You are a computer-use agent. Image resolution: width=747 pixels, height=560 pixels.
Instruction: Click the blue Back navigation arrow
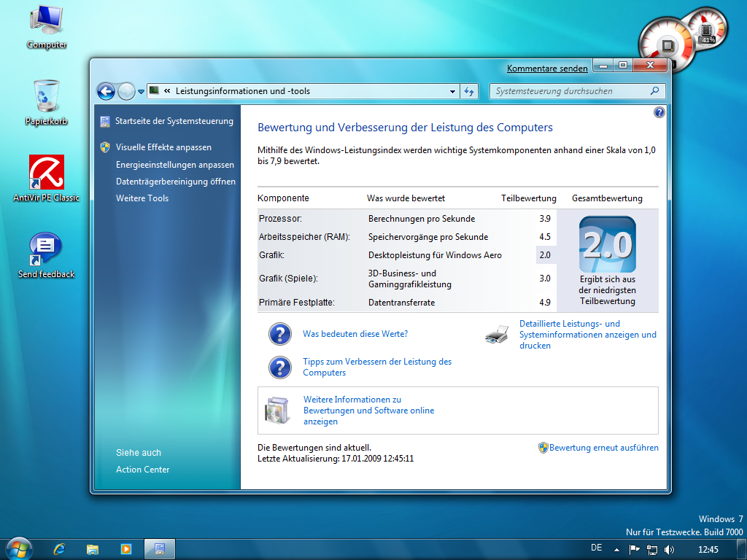pos(107,91)
